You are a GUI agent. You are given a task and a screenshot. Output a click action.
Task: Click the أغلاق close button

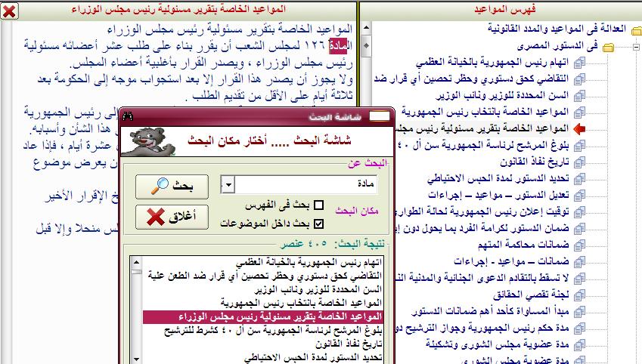coord(172,217)
